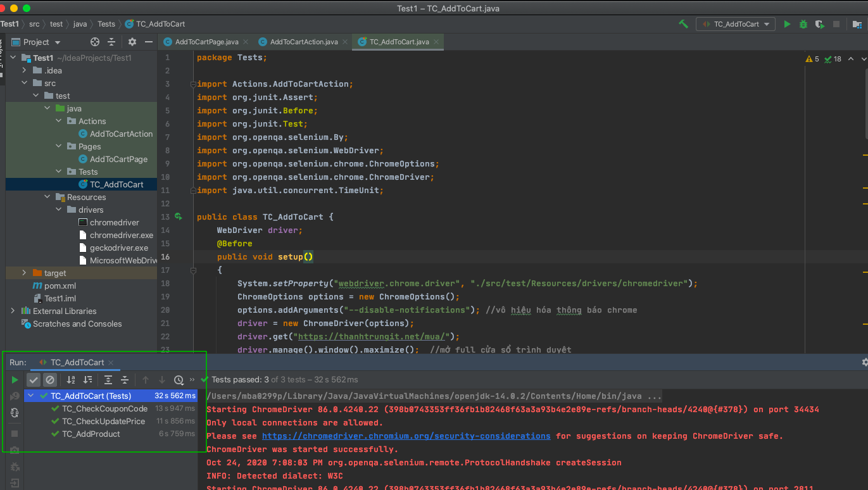Collapse the src folder node
The width and height of the screenshot is (868, 490).
25,83
